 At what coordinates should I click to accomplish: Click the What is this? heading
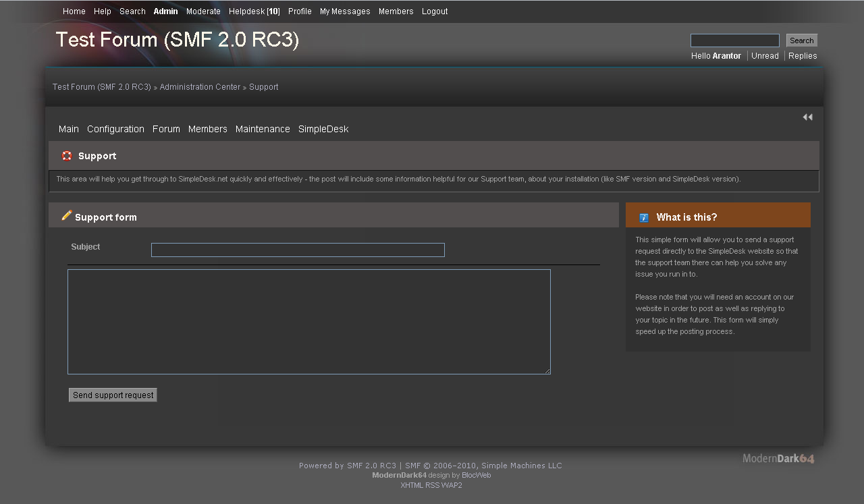point(686,217)
